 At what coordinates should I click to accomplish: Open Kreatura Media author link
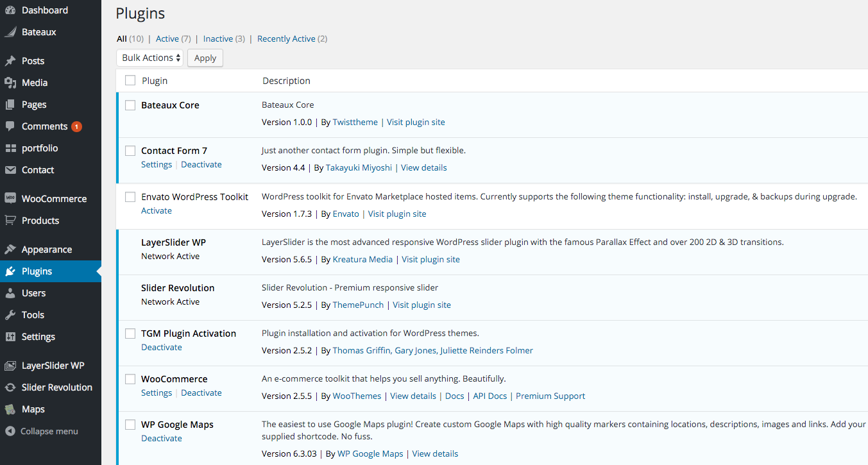362,259
